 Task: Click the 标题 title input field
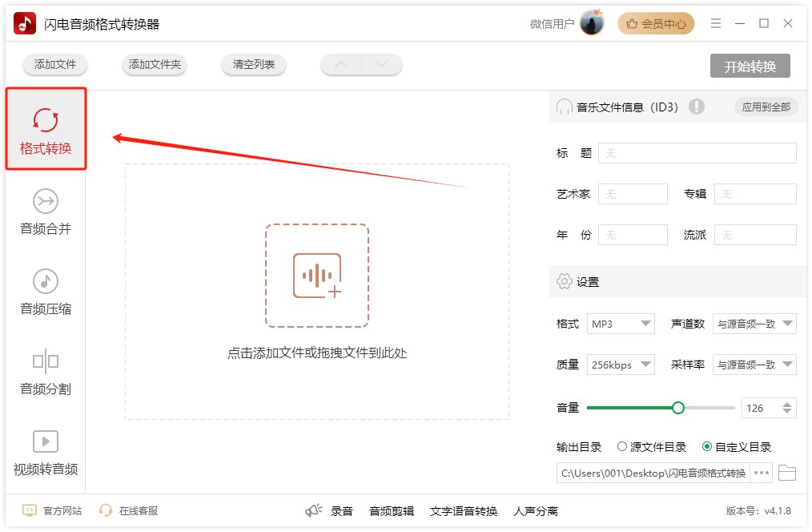click(x=697, y=152)
